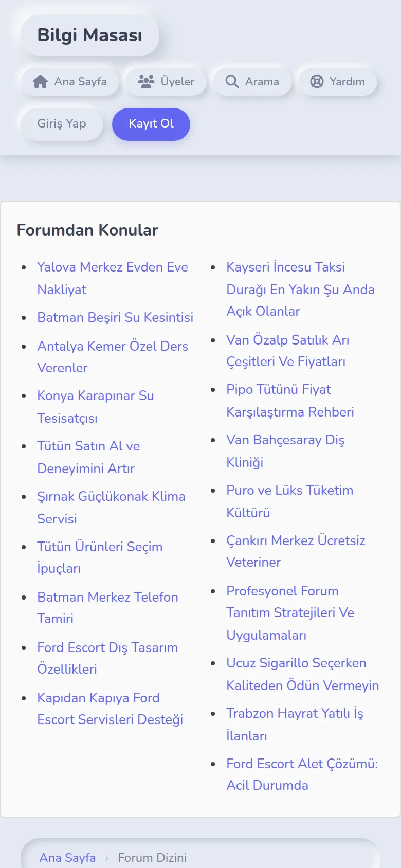The height and width of the screenshot is (868, 401).
Task: Open Antalya Kemer Özel Ders Verenler link
Action: 113,357
